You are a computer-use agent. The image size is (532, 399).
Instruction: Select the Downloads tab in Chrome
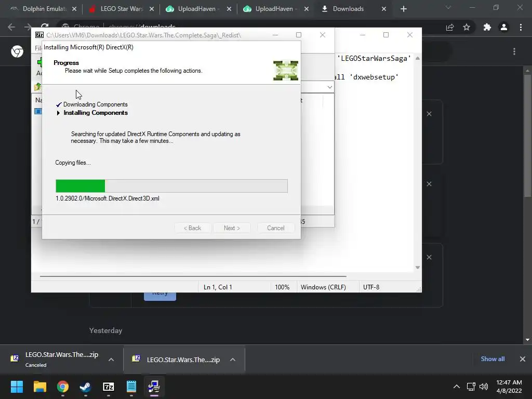tap(353, 9)
